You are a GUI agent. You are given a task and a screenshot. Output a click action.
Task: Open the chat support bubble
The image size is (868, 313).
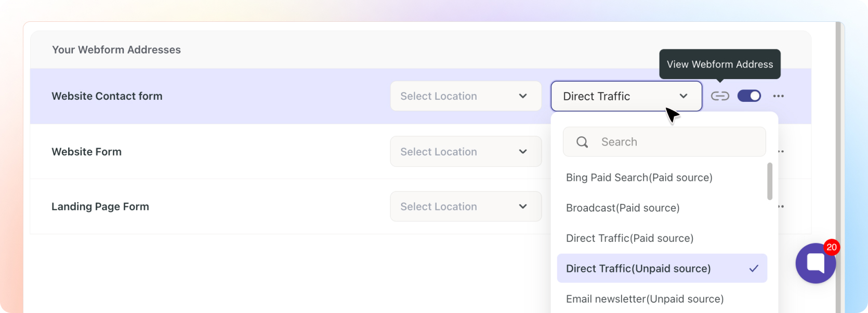coord(815,263)
